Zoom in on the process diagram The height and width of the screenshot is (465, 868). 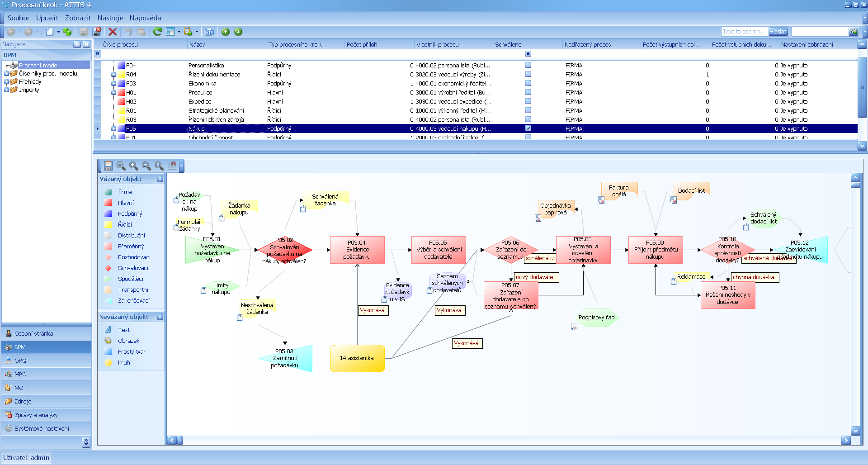pyautogui.click(x=133, y=166)
